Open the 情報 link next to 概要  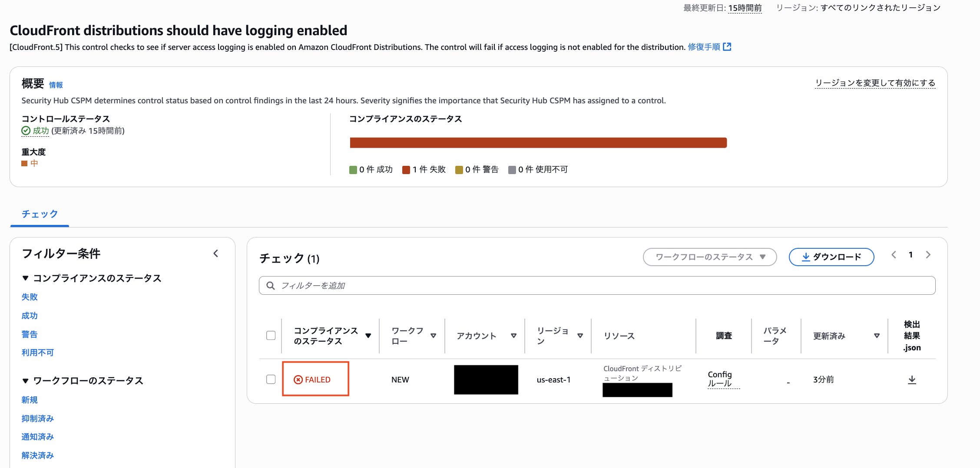(x=56, y=85)
